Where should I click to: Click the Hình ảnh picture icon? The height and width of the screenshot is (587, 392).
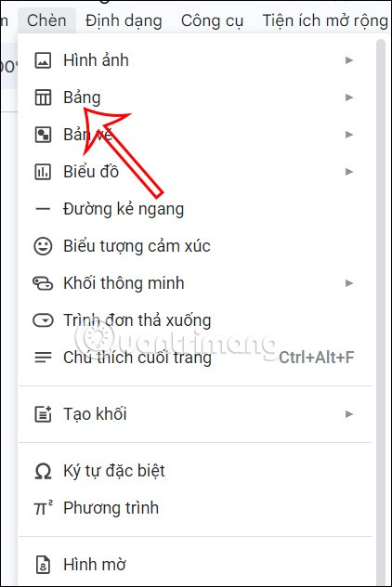coord(43,60)
